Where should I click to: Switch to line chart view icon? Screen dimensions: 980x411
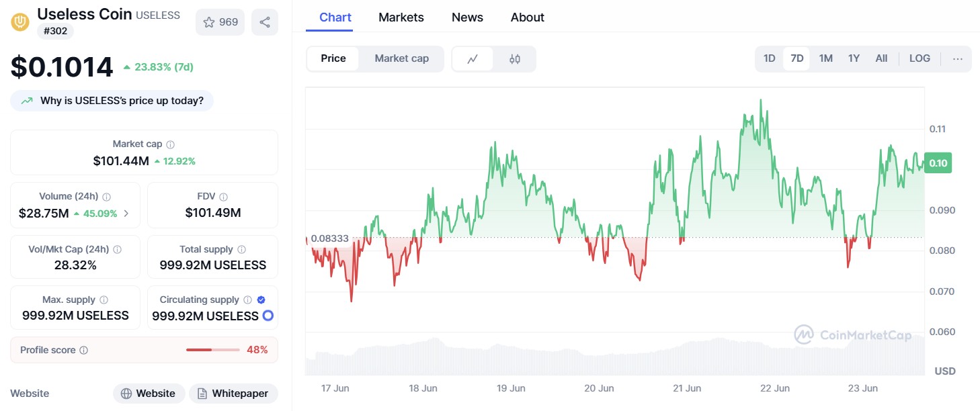[x=473, y=59]
